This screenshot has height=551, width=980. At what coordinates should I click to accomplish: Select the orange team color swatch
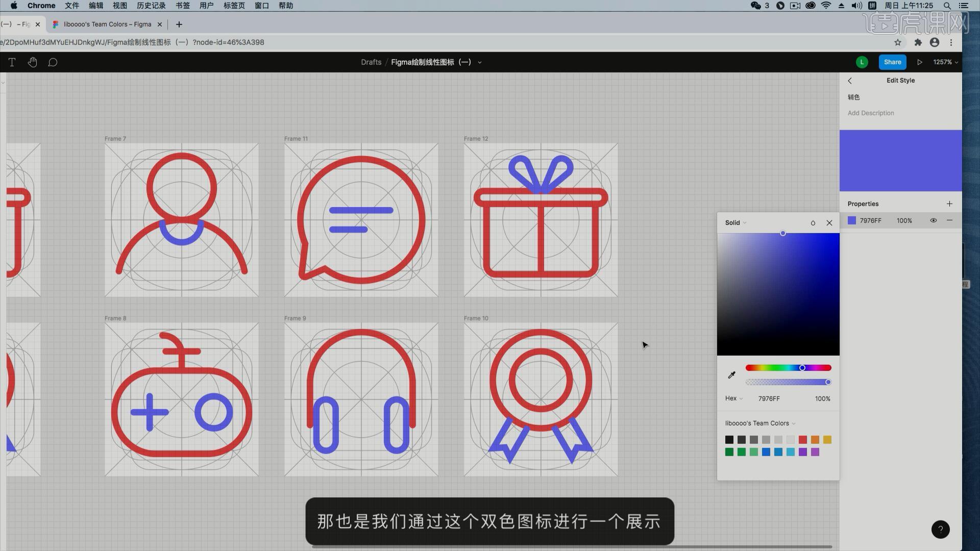click(x=815, y=440)
